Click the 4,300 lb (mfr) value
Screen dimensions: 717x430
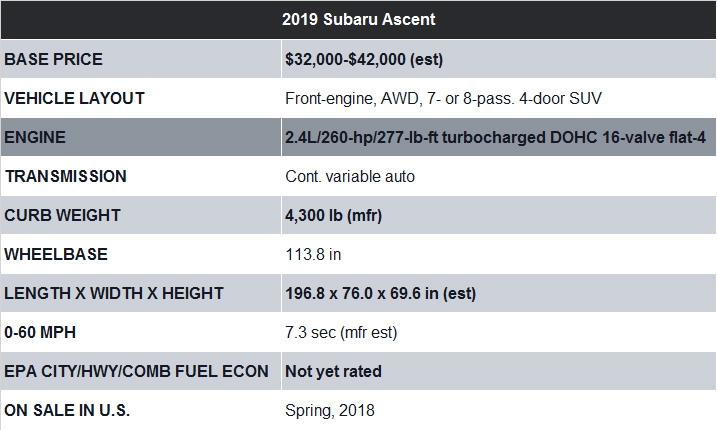click(333, 215)
